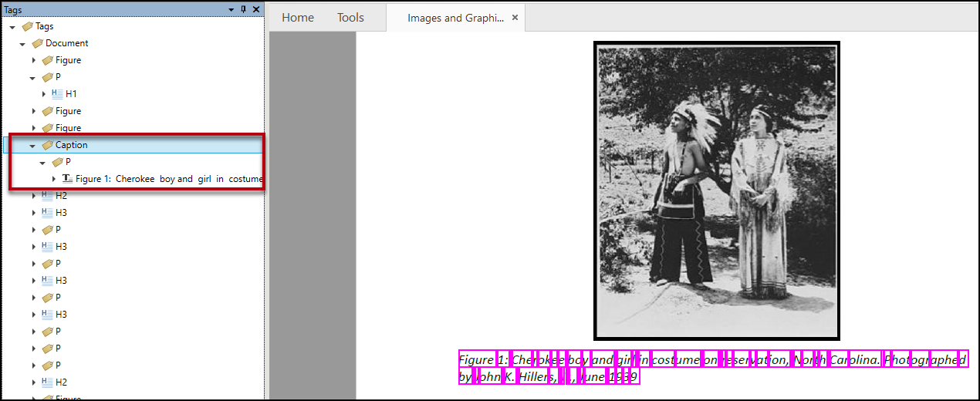Expand the H1 tag node
Viewport: 980px width, 401px height.
43,94
